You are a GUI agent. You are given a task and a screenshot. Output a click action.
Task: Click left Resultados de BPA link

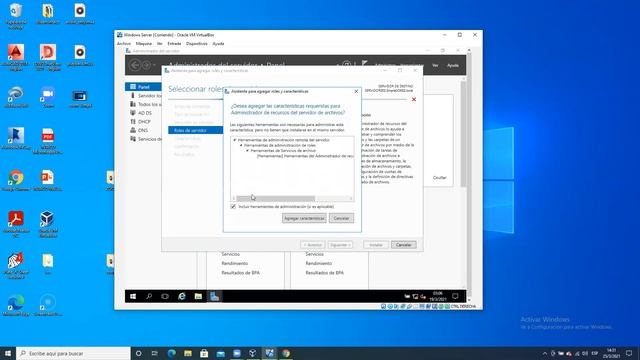pos(240,273)
